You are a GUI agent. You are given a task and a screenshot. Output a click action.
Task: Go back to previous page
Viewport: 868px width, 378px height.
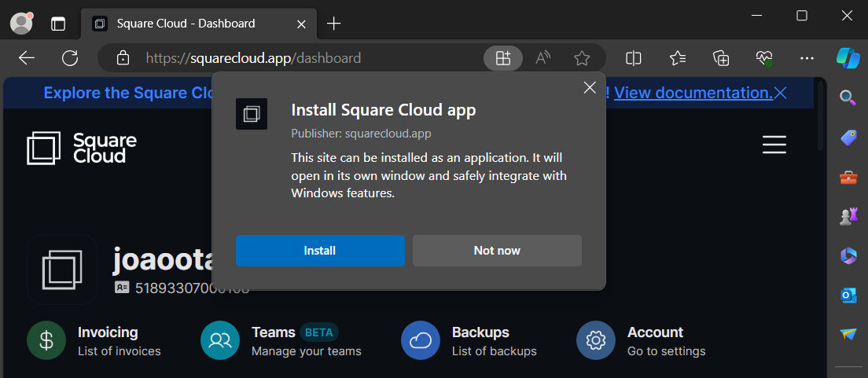27,58
